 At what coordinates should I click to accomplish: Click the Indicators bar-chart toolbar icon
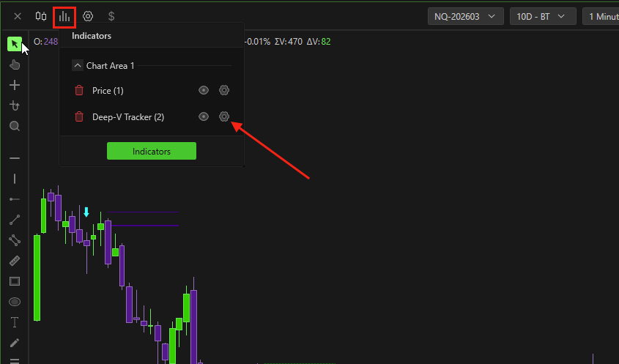click(65, 16)
